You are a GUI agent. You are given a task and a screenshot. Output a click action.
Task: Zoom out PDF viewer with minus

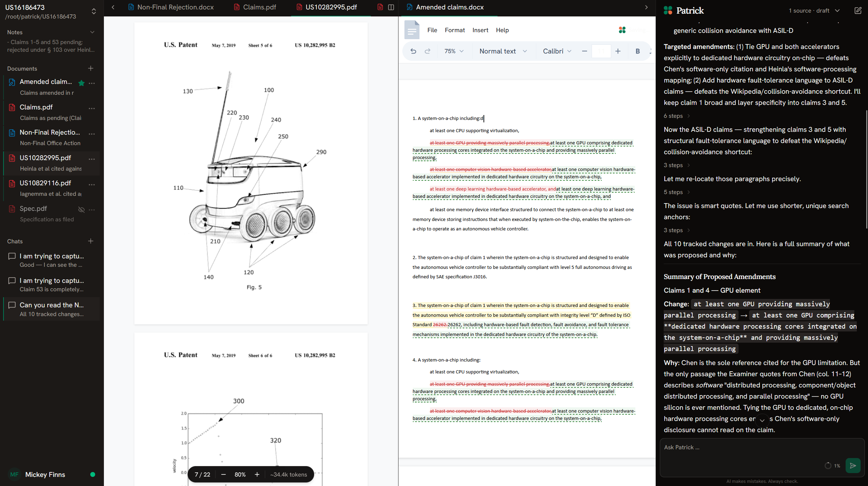point(224,474)
